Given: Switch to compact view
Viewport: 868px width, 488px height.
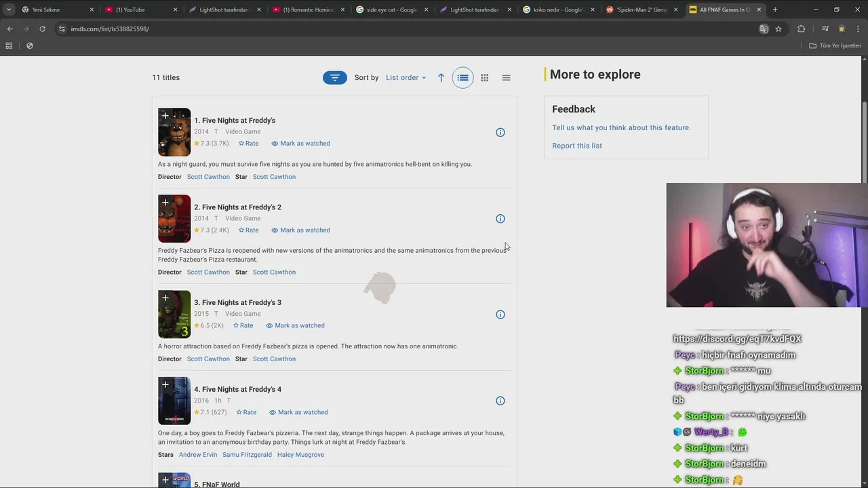Looking at the screenshot, I should pos(506,78).
